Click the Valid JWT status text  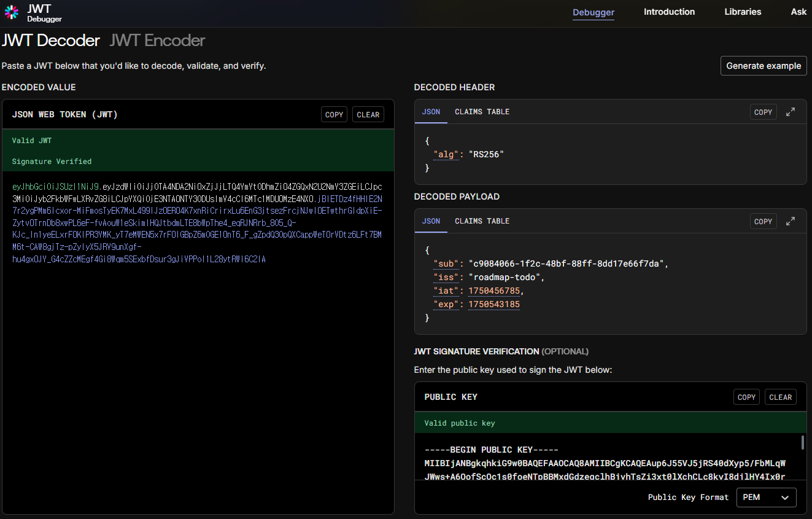(32, 141)
